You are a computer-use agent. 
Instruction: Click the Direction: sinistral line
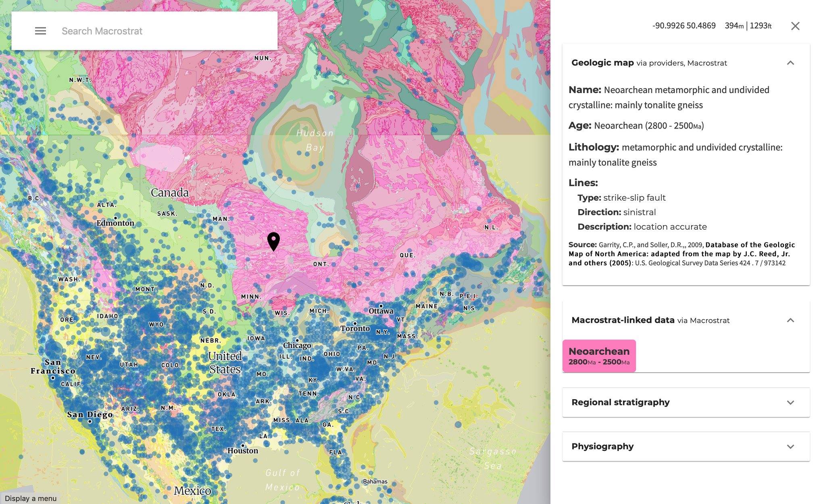pyautogui.click(x=617, y=212)
